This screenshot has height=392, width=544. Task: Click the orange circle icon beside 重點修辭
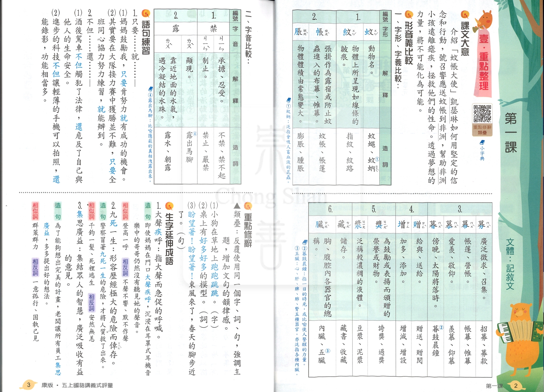click(248, 206)
